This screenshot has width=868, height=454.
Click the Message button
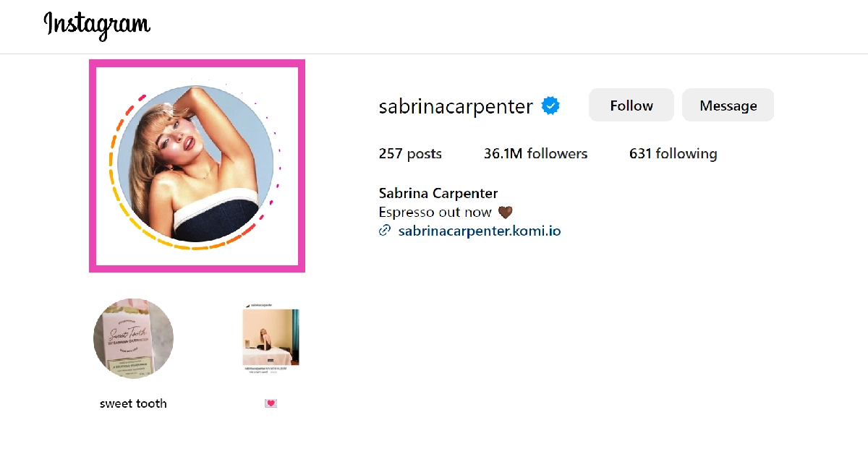pos(728,106)
